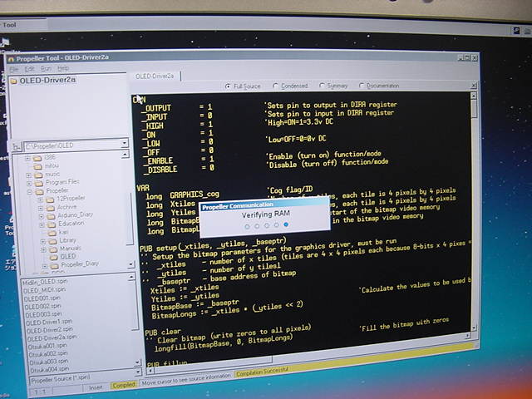The image size is (532, 399).
Task: Click the folder tree scrollbar down arrow
Action: [x=131, y=264]
